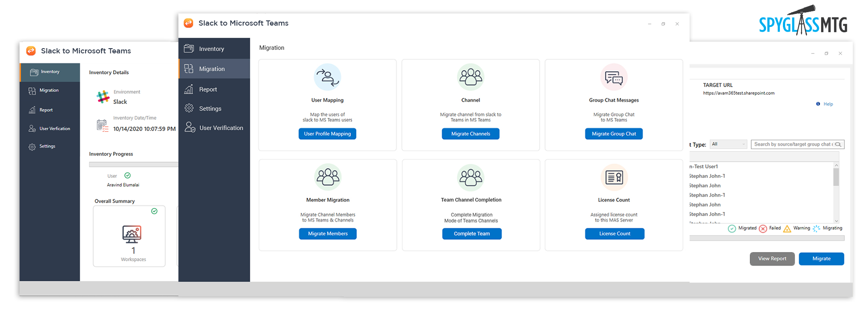Click the Warning legend triangle icon
Viewport: 868px width, 312px height.
(787, 228)
